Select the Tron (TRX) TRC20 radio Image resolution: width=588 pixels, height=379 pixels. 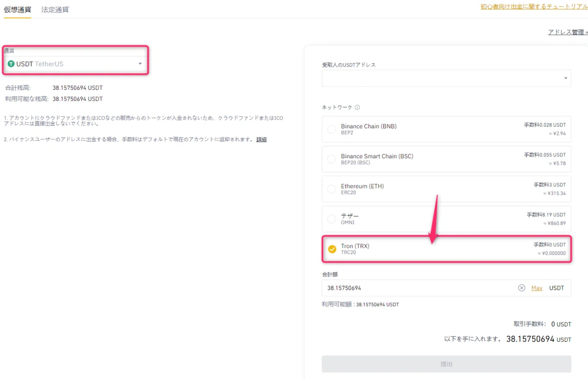332,249
